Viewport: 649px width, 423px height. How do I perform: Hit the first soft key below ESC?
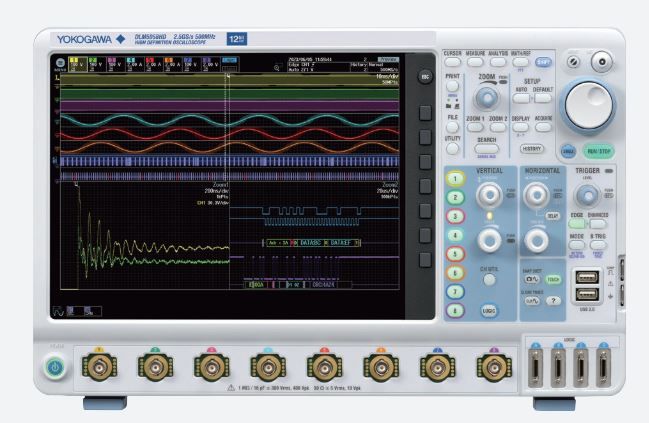[425, 113]
